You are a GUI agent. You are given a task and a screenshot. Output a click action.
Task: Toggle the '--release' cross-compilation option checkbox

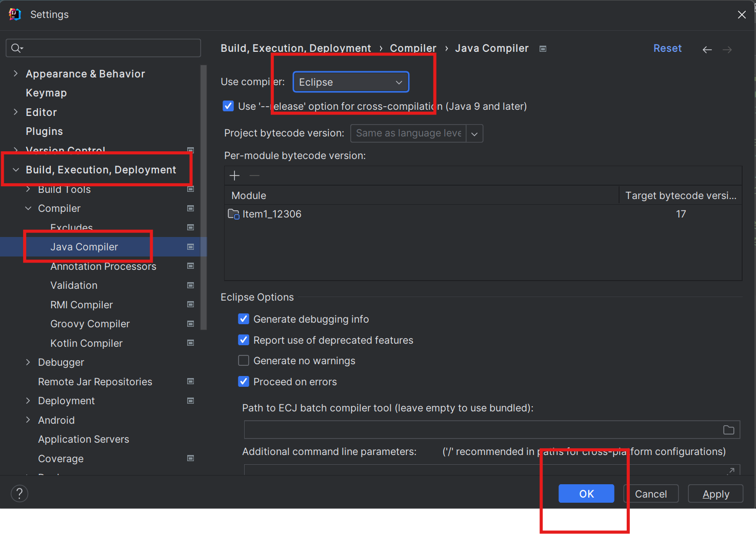coord(228,106)
